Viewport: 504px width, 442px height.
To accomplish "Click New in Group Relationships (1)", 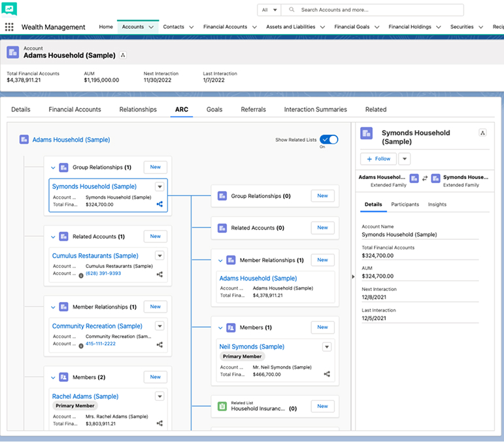I will point(155,167).
